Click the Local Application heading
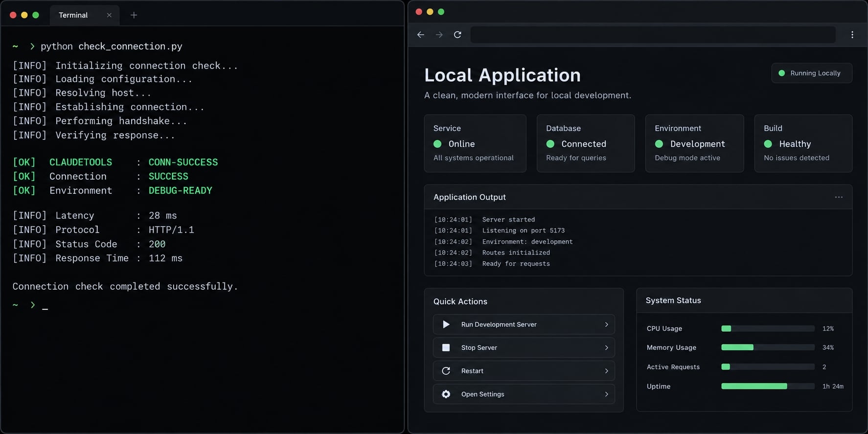 tap(503, 75)
